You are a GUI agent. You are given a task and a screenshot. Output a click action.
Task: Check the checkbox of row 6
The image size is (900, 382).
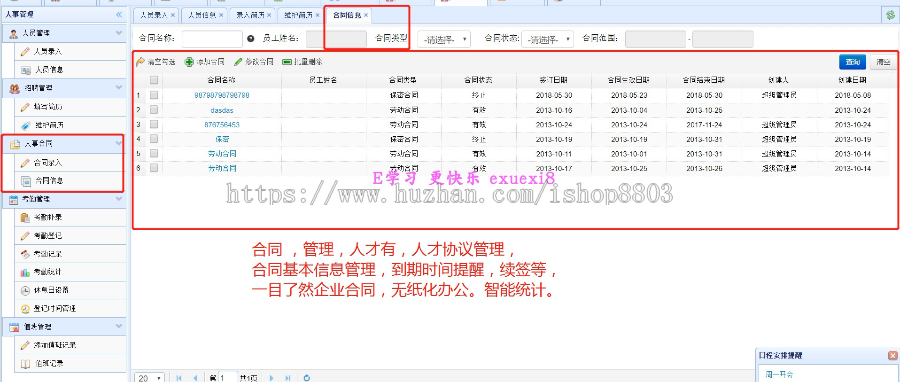154,168
